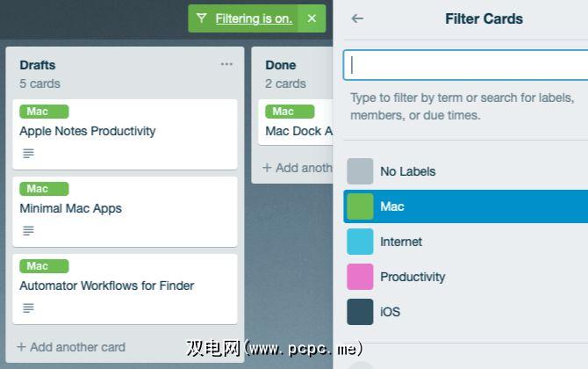This screenshot has width=588, height=369.
Task: Click Mac label on Apple Notes Productivity card
Action: pos(43,112)
